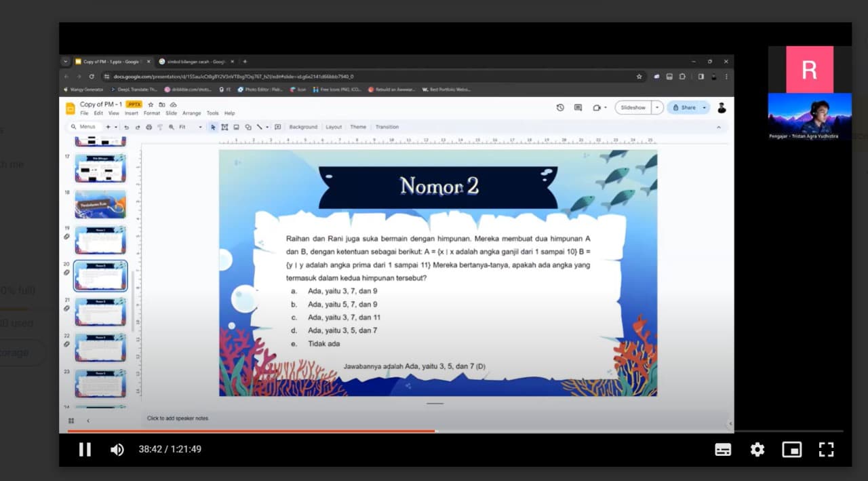This screenshot has height=481, width=868.
Task: Open the File menu
Action: [84, 113]
